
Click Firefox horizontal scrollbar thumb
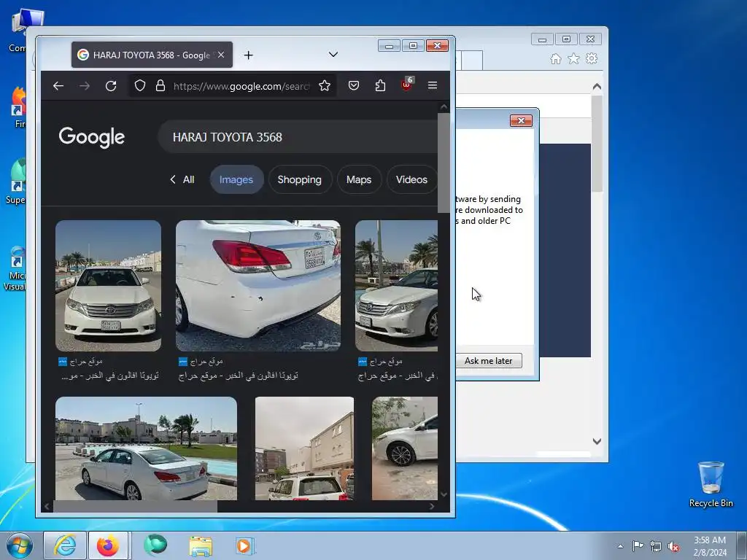coord(136,507)
